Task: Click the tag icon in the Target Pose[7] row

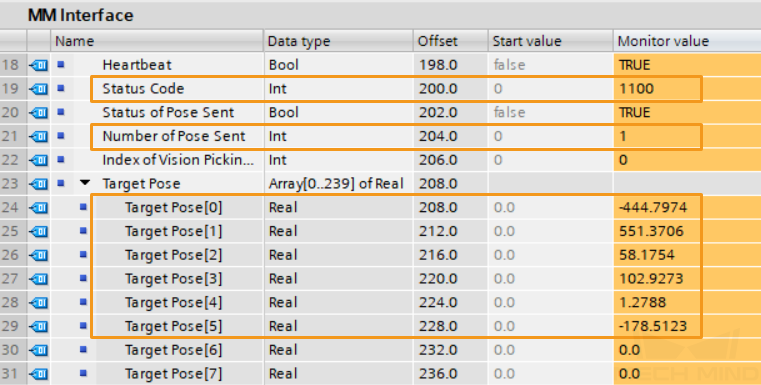Action: [38, 374]
